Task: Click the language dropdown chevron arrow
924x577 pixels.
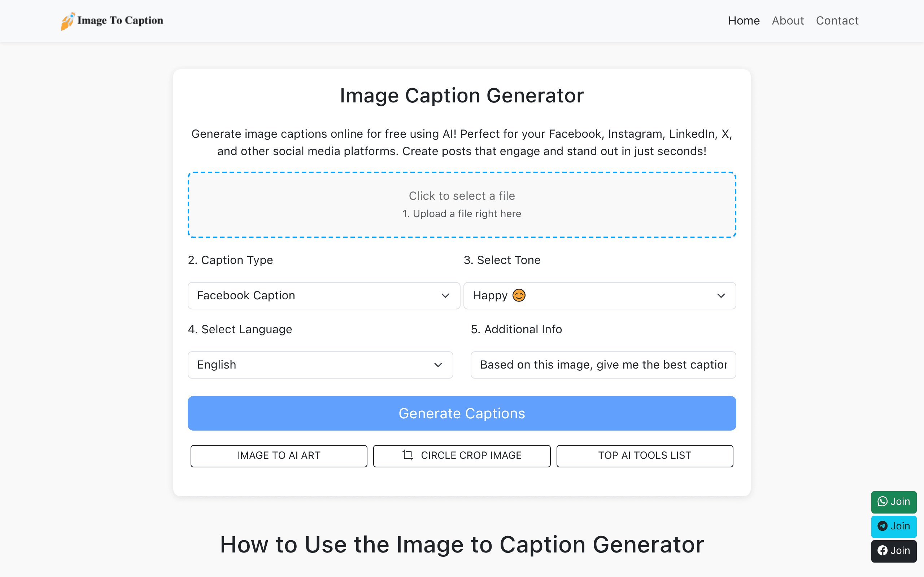Action: pyautogui.click(x=438, y=365)
